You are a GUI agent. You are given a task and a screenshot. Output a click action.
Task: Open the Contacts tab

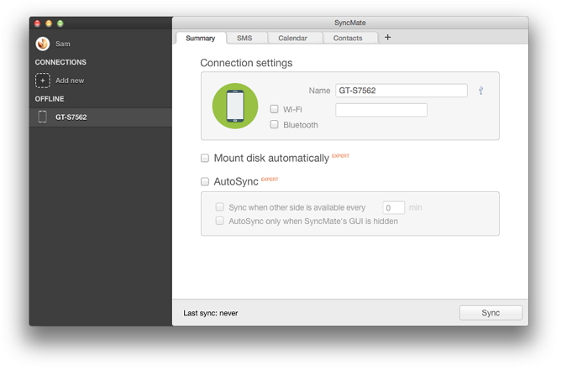coord(348,38)
